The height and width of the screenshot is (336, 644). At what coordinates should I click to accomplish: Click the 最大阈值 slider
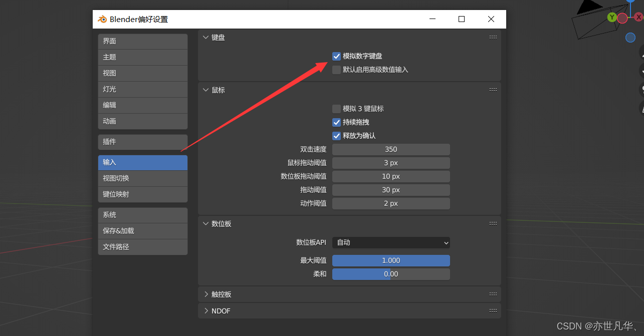pos(391,260)
